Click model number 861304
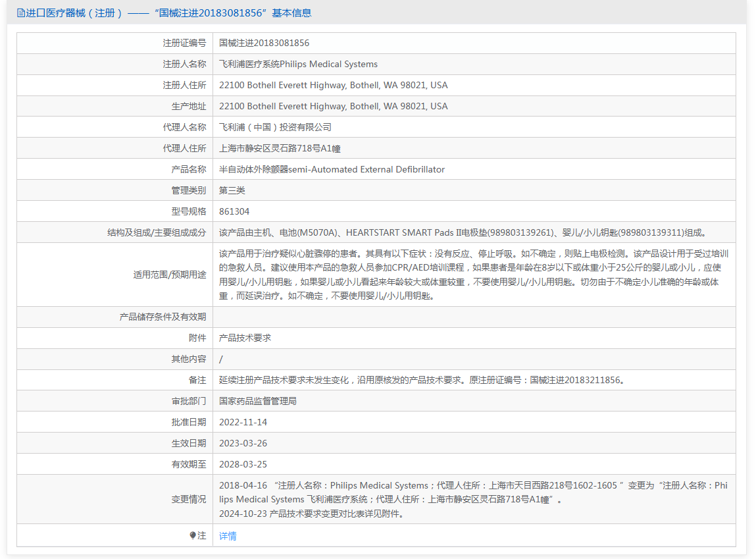The width and height of the screenshot is (756, 559). pyautogui.click(x=234, y=211)
